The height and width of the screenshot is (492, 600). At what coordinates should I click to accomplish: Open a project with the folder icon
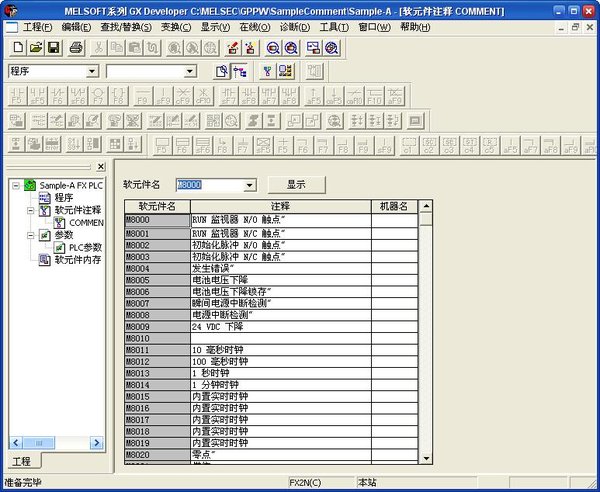(x=36, y=48)
